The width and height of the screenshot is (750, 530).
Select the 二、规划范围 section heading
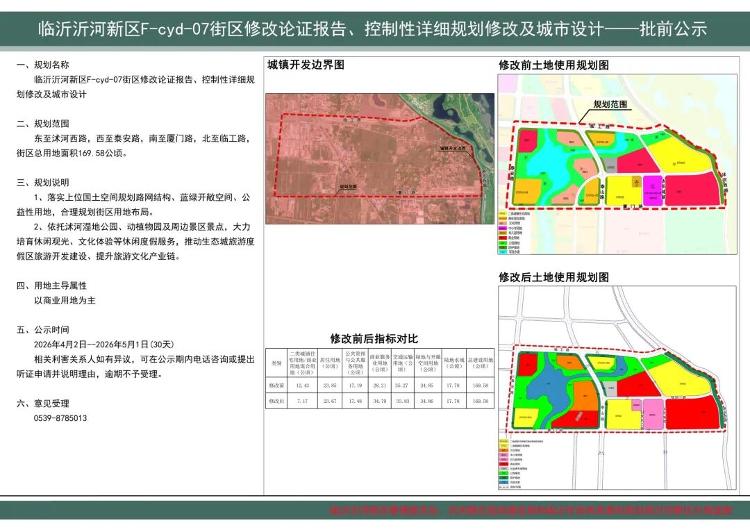tap(46, 124)
